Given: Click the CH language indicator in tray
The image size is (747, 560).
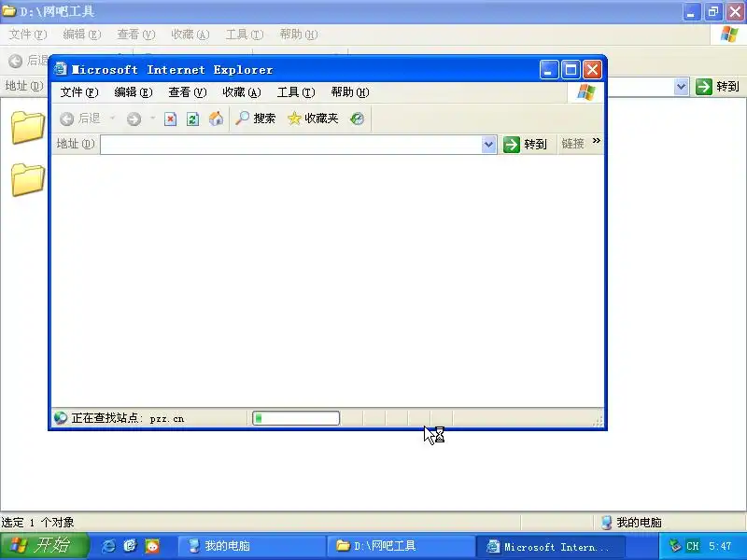Looking at the screenshot, I should click(692, 546).
